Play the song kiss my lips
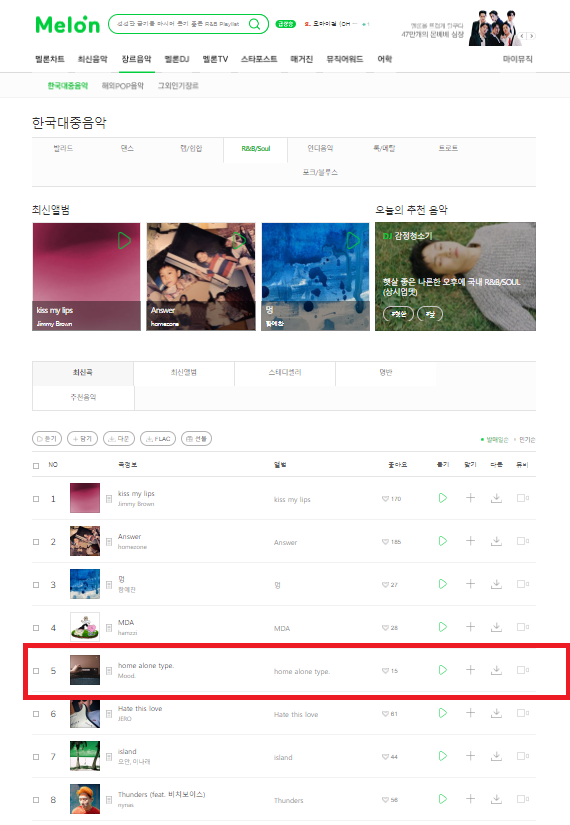The height and width of the screenshot is (825, 570). click(x=443, y=498)
